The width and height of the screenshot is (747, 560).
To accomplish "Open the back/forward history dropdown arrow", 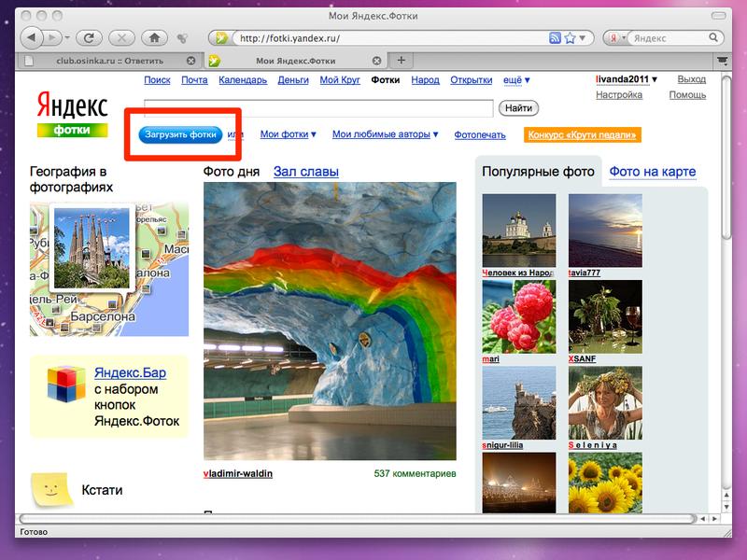I will (67, 38).
